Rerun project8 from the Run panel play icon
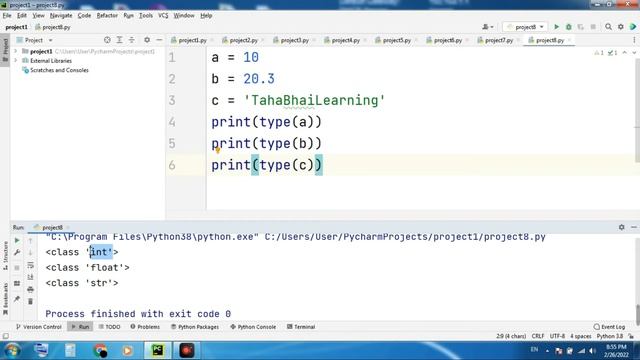This screenshot has height=360, width=640. 17,240
